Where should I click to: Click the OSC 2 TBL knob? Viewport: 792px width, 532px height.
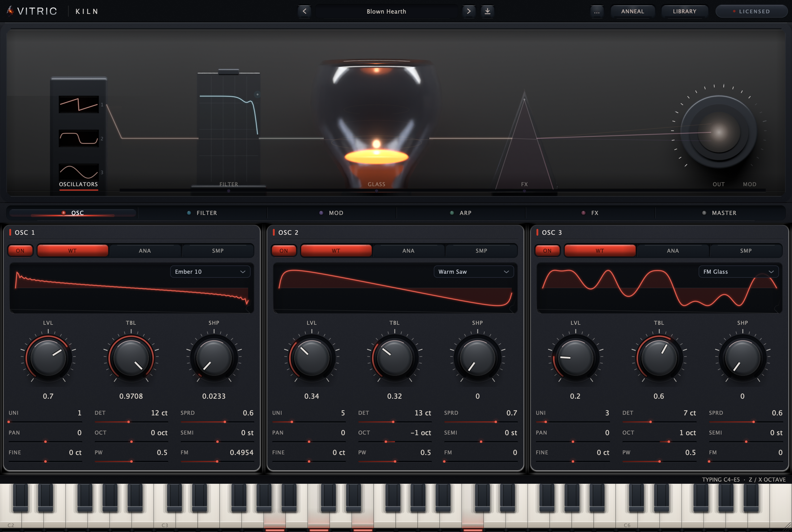[394, 358]
